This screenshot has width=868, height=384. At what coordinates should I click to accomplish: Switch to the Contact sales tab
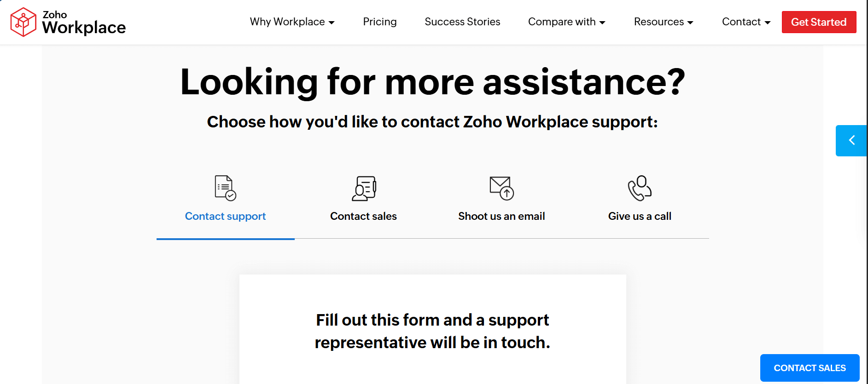[x=363, y=216]
